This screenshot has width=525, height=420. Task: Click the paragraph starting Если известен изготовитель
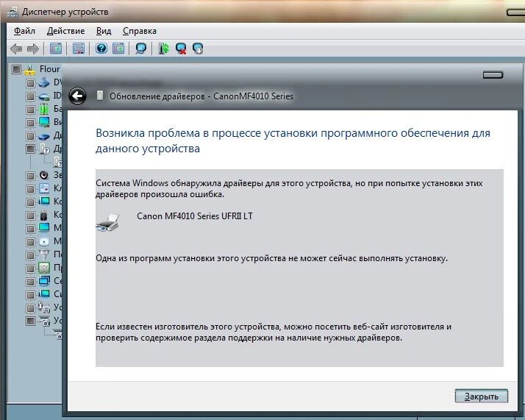click(x=274, y=332)
